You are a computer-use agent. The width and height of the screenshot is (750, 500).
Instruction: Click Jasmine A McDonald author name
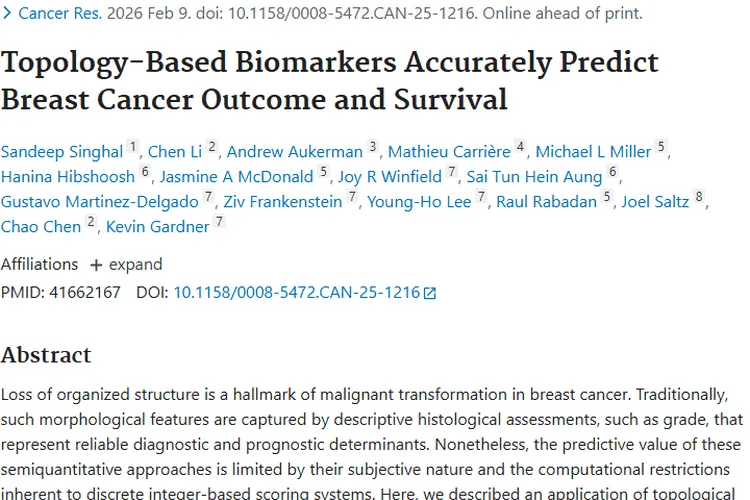237,177
